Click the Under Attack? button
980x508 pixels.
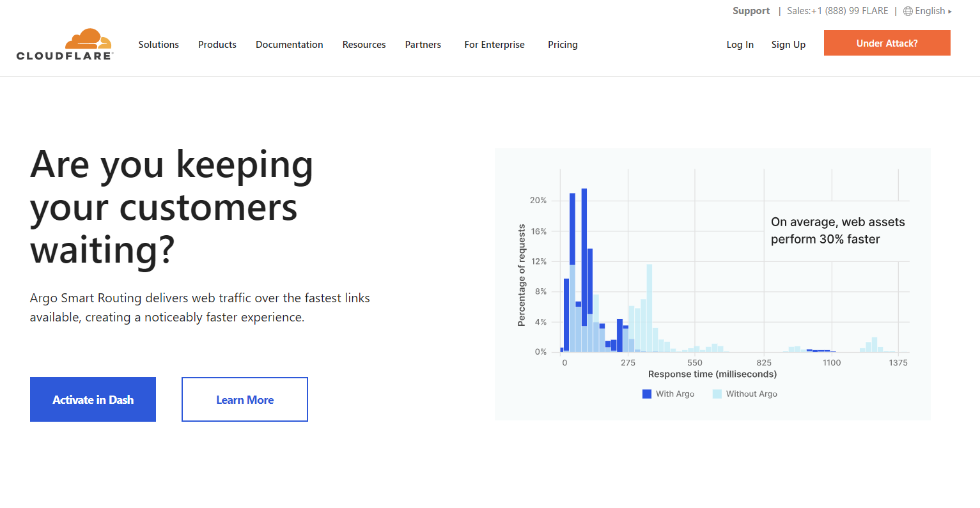[887, 43]
